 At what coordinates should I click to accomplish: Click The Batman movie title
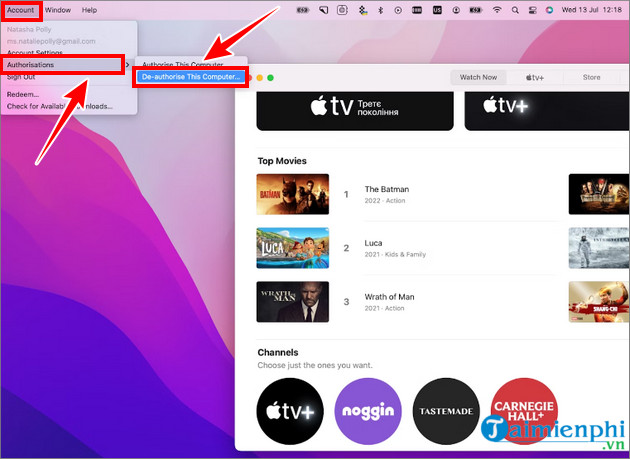[x=387, y=189]
